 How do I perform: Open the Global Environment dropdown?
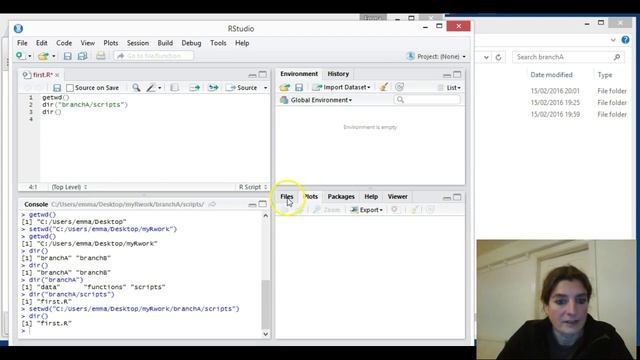click(x=316, y=100)
